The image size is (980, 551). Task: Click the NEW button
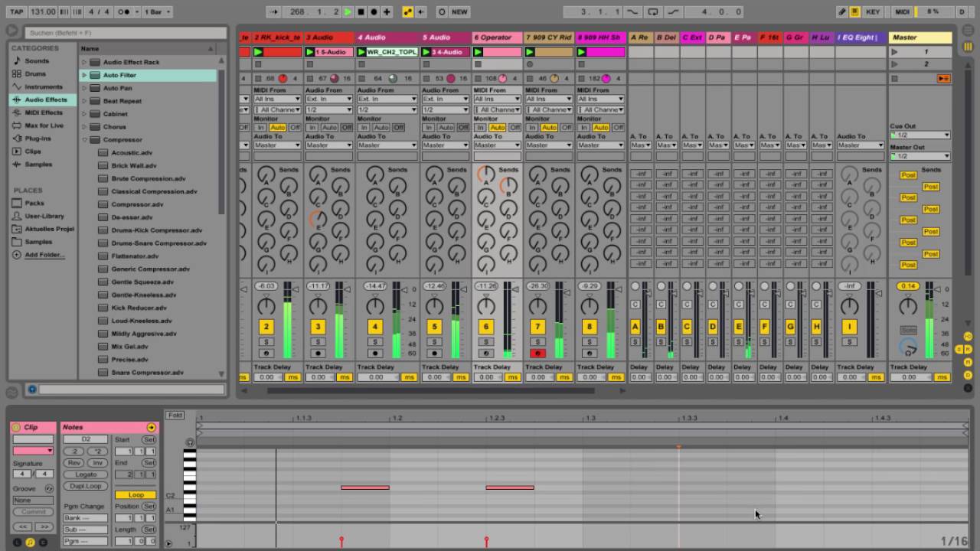[459, 11]
